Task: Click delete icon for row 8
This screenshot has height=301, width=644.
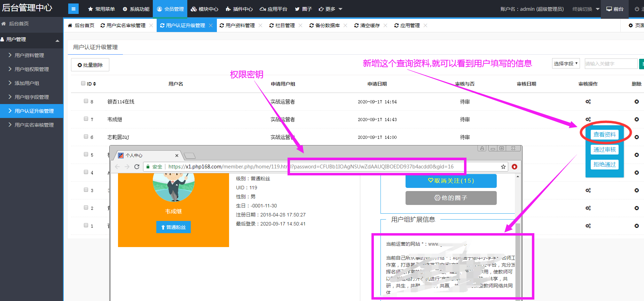Action: (636, 102)
